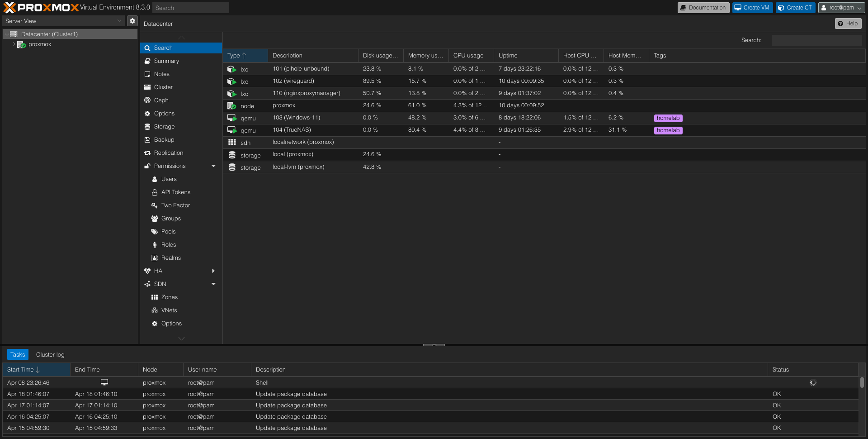Viewport: 868px width, 439px height.
Task: Click the resource grid Search field
Action: coord(816,40)
